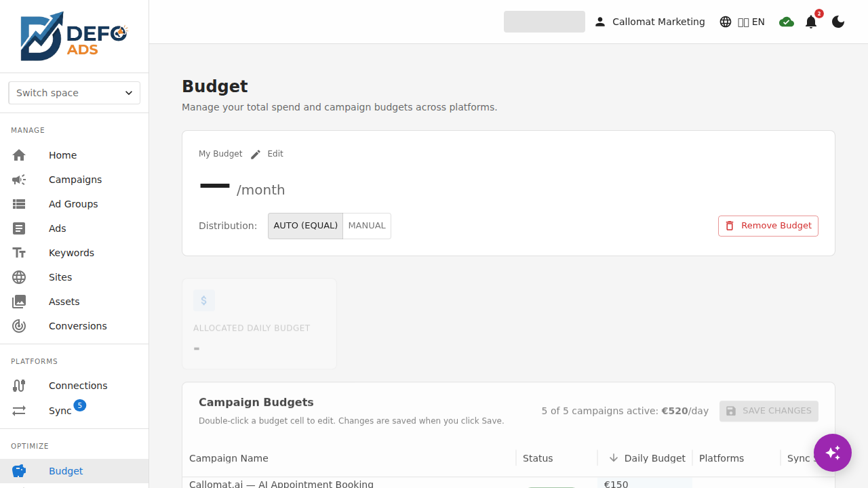This screenshot has width=868, height=488.
Task: Click the Sync arrows icon
Action: (19, 411)
